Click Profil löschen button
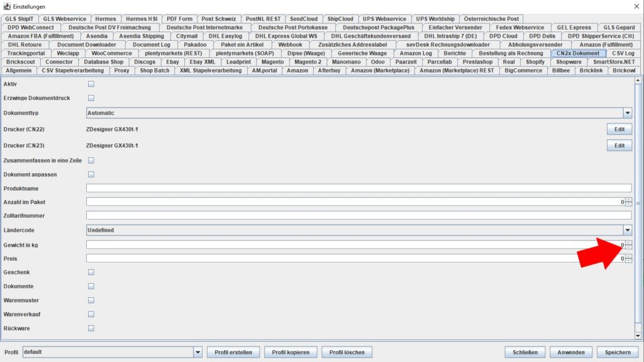This screenshot has height=362, width=644. click(x=347, y=352)
